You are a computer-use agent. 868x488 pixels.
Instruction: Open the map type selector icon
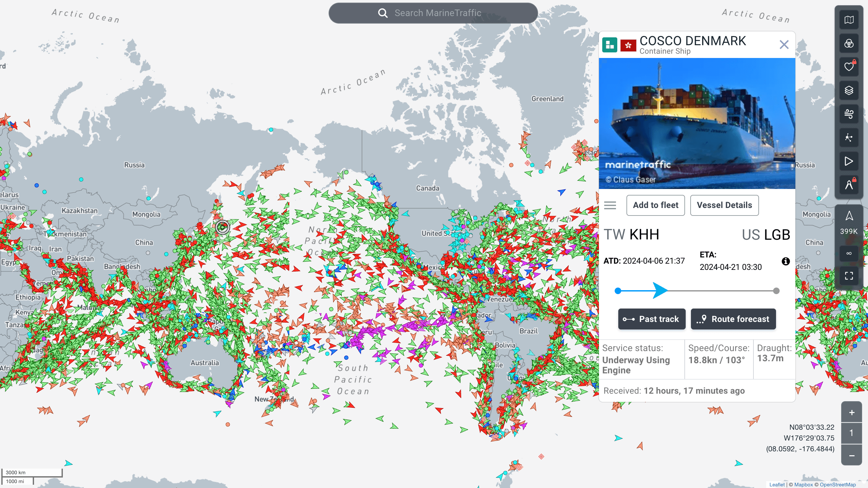pyautogui.click(x=849, y=20)
